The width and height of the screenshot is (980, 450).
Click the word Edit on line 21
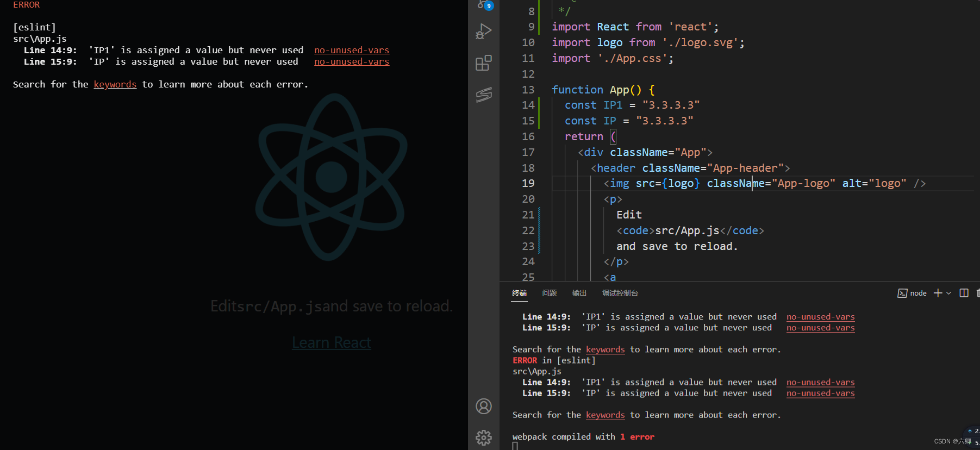click(629, 215)
